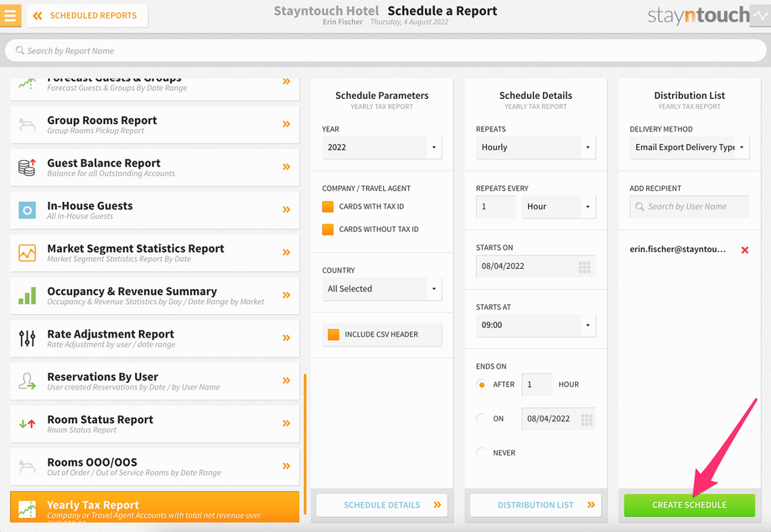Screen dimensions: 771x532
Task: Open calendar picker for Ends On date
Action: click(587, 420)
